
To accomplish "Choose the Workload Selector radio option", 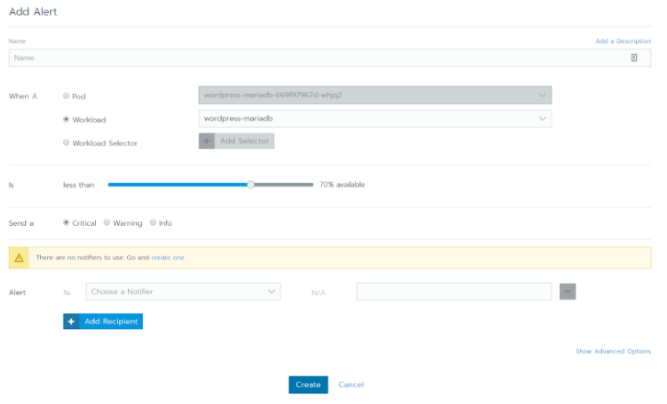I will (x=66, y=142).
